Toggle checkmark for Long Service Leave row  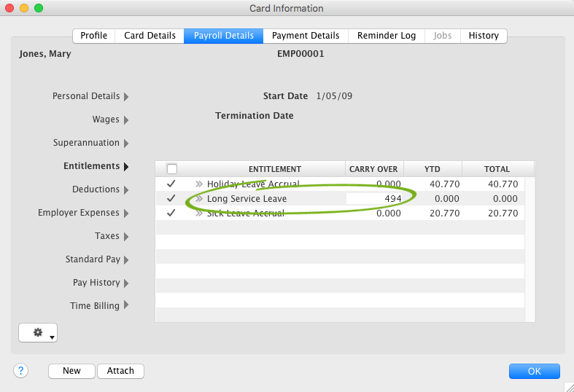[171, 199]
